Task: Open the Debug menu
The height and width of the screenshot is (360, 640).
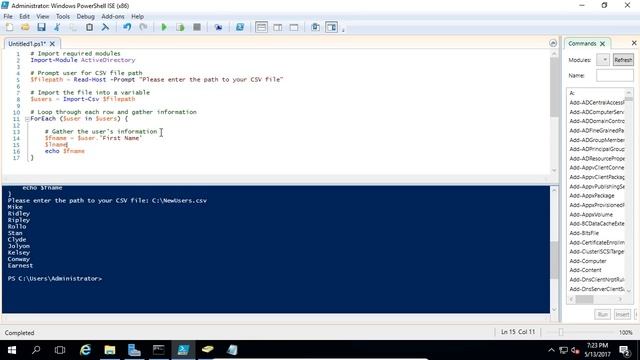Action: (85, 16)
